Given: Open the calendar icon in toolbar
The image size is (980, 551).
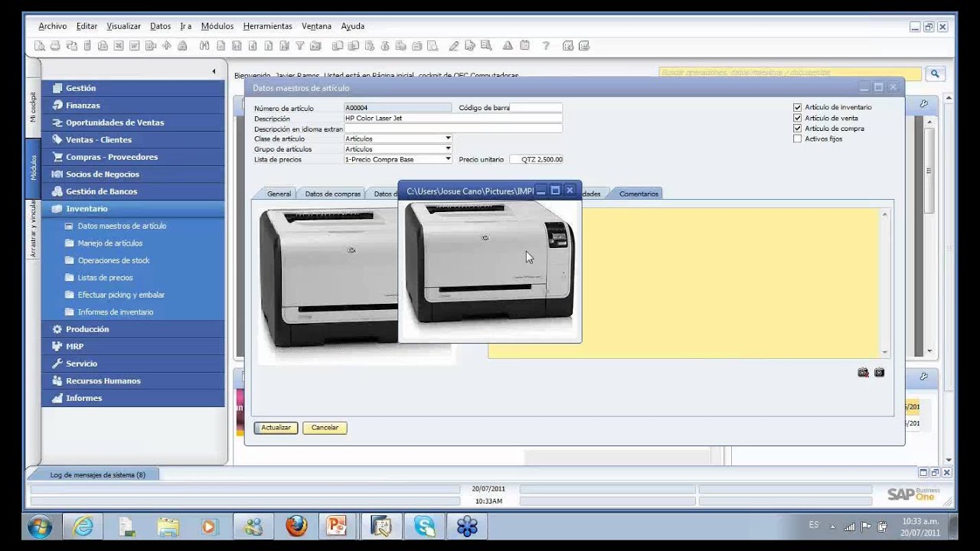Looking at the screenshot, I should pos(524,46).
